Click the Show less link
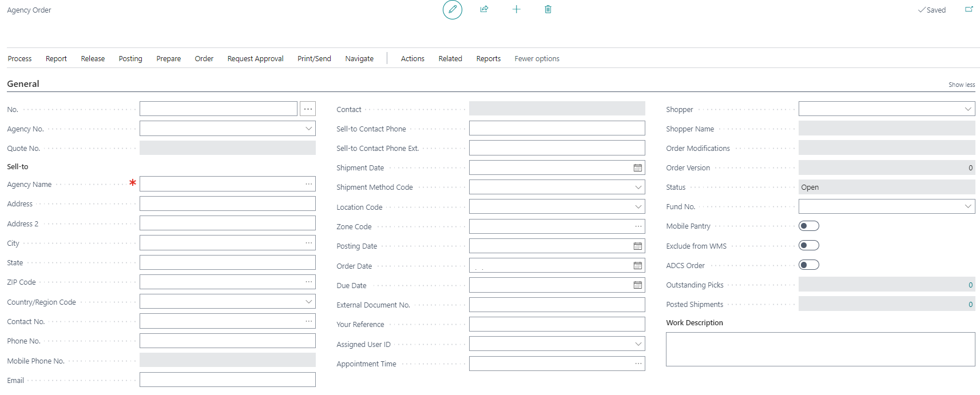The height and width of the screenshot is (395, 980). [x=961, y=85]
